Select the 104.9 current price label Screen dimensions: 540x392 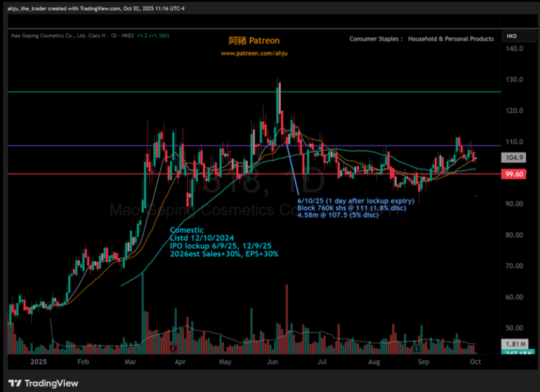click(514, 158)
